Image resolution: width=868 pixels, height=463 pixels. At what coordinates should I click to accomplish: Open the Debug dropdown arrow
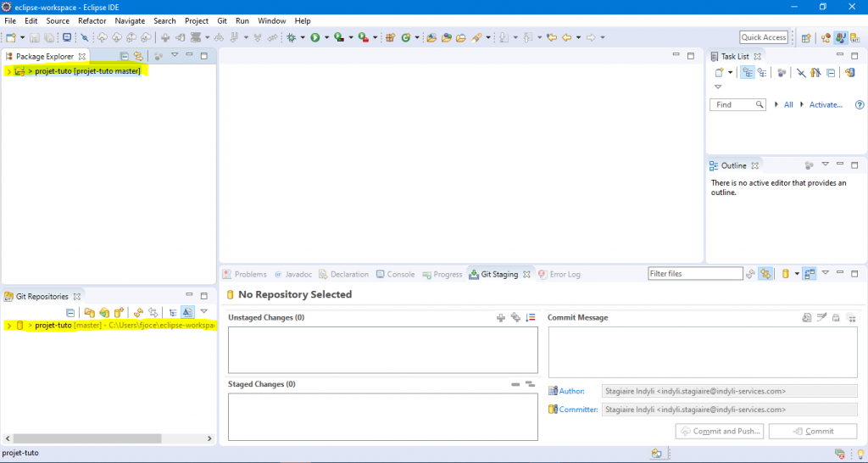click(303, 37)
